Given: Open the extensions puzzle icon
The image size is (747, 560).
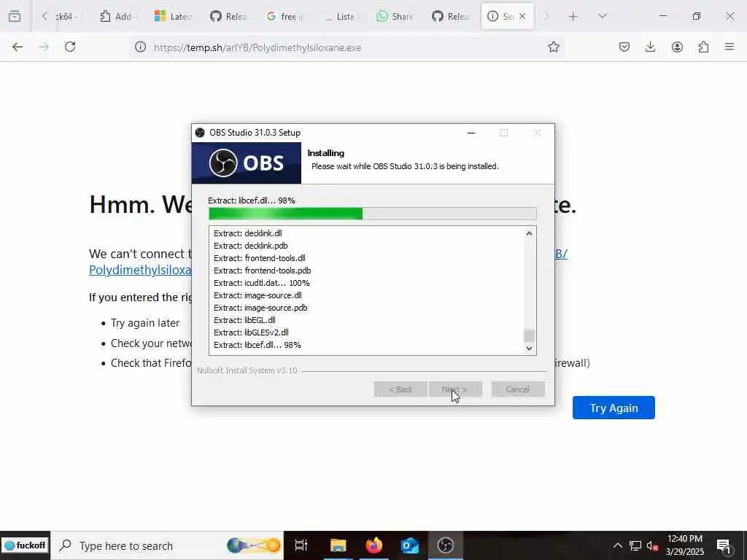Looking at the screenshot, I should coord(703,47).
